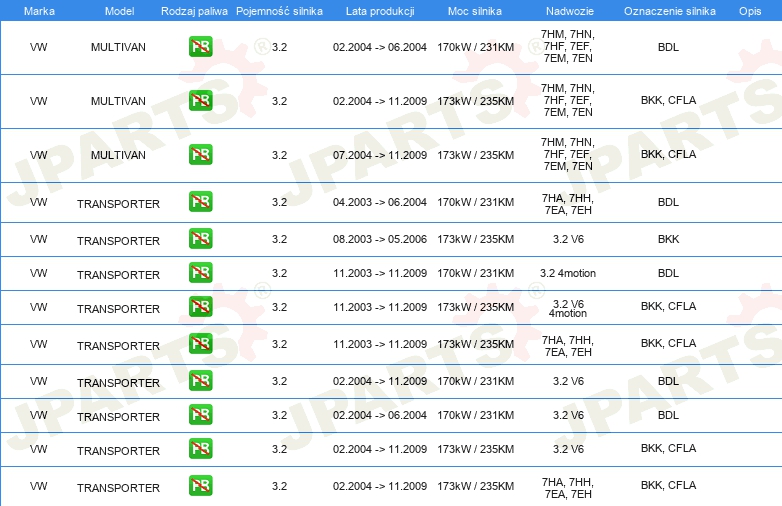This screenshot has height=506, width=782.
Task: Click engine size '3.2' in the 04.2003 -> 06.2004 row
Action: (279, 202)
